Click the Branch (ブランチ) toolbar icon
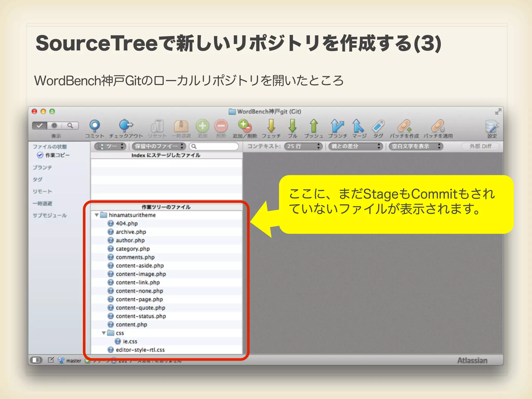This screenshot has width=532, height=399. tap(337, 126)
